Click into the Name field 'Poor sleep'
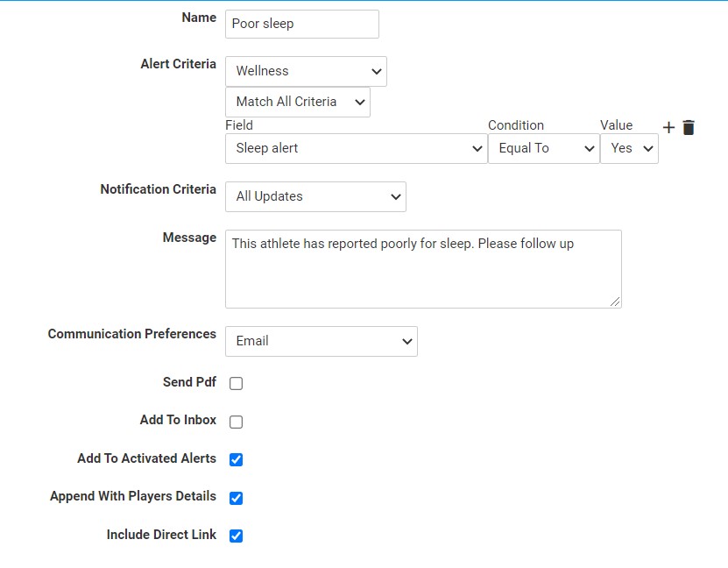 coord(301,25)
